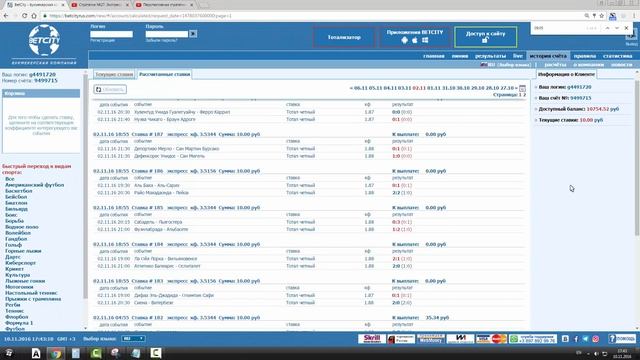Click the BetCity globe logo
This screenshot has height=360, width=640.
coord(44,40)
